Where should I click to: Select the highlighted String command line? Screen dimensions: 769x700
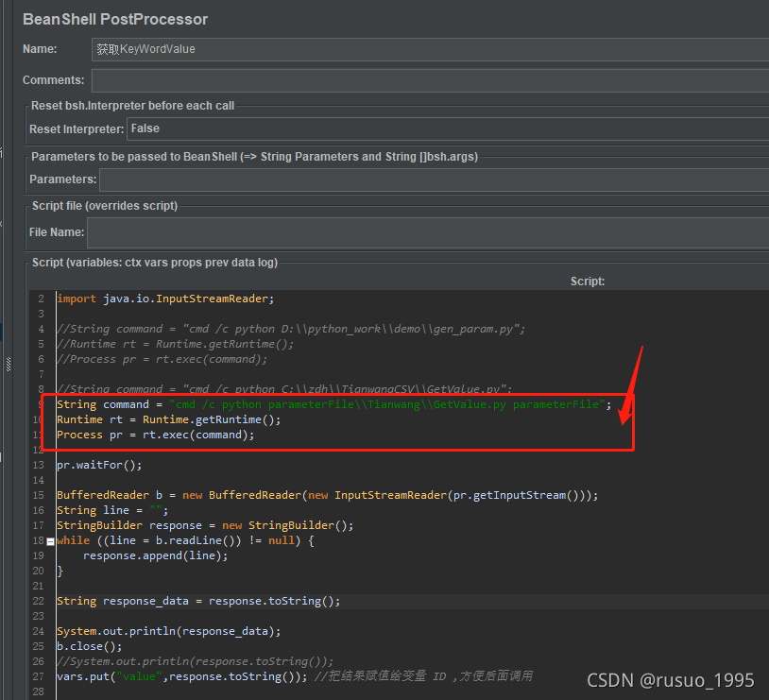pos(283,403)
